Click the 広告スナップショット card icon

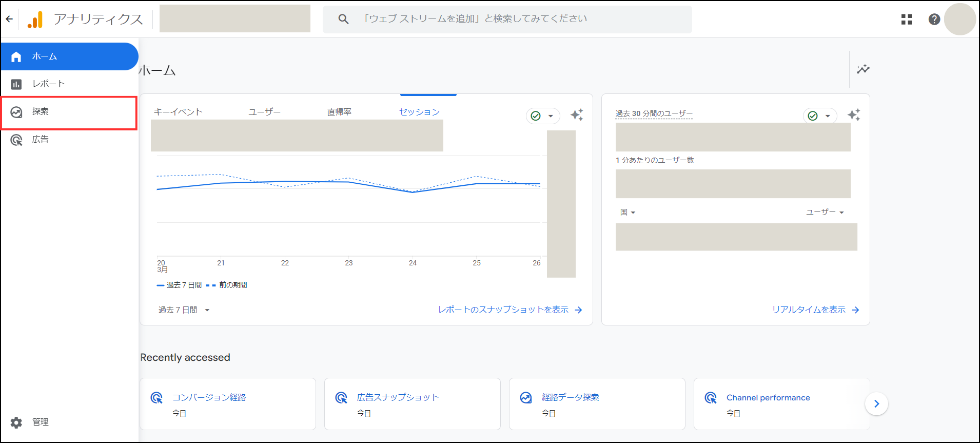click(x=341, y=398)
